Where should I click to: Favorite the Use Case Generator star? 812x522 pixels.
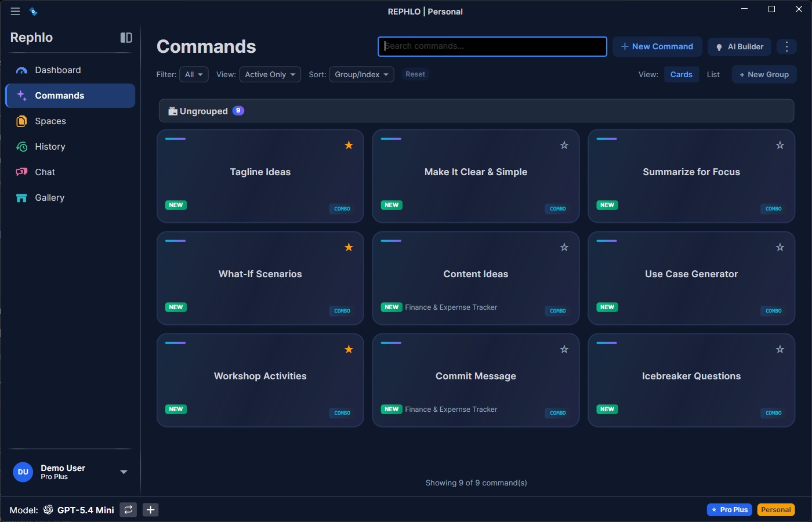[x=780, y=247]
